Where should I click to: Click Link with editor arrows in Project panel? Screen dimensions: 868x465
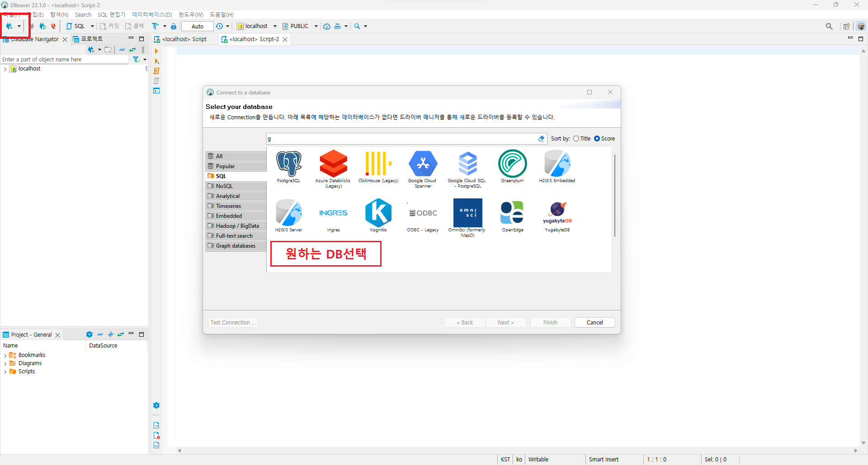pos(121,334)
